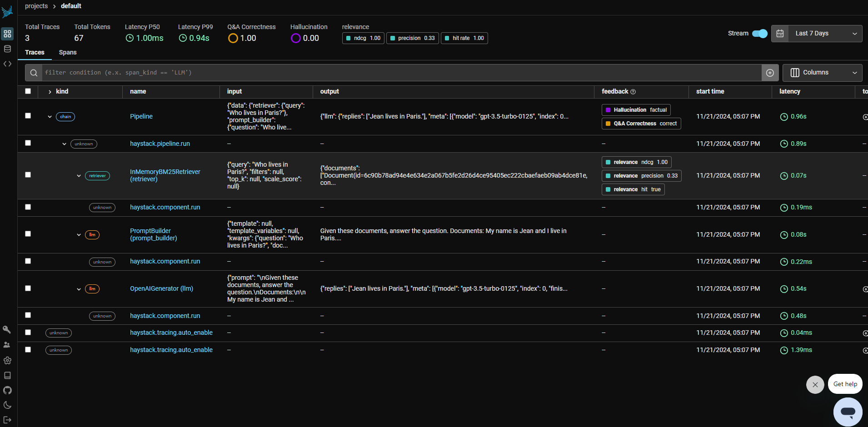Image resolution: width=868 pixels, height=427 pixels.
Task: Check the 0.04ms auto_enable row checkbox
Action: pos(28,333)
